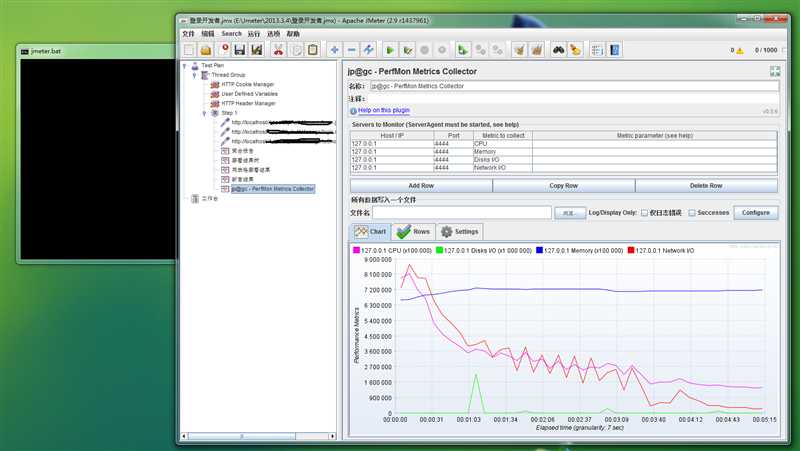Open the 运行 menu
This screenshot has height=451, width=800.
tap(254, 34)
